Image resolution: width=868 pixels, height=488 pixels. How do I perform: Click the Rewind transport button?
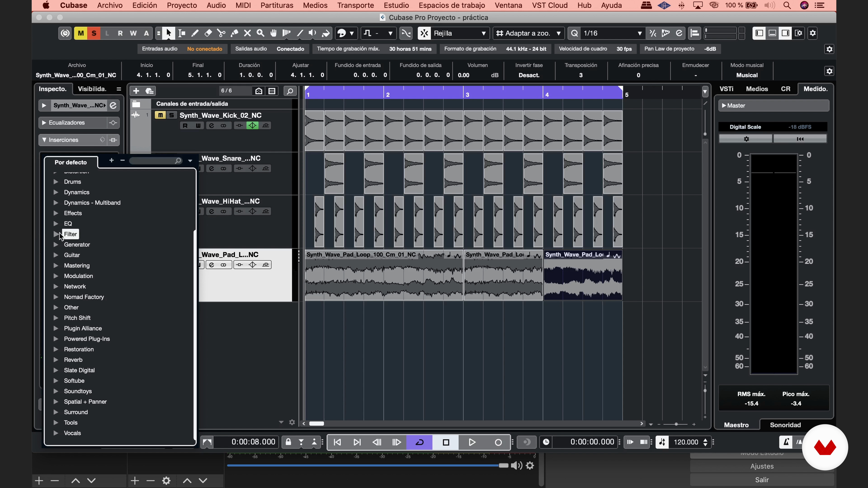tap(377, 442)
